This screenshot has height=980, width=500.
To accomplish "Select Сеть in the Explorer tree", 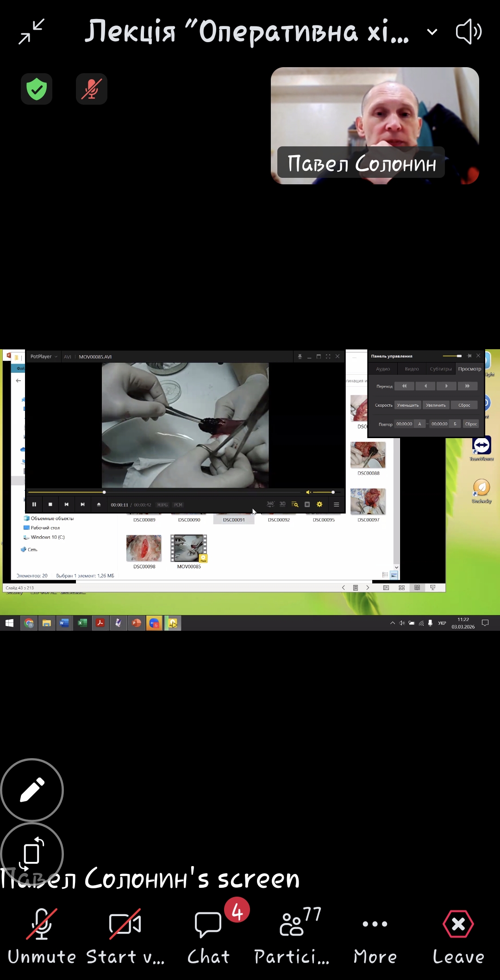I will [29, 549].
